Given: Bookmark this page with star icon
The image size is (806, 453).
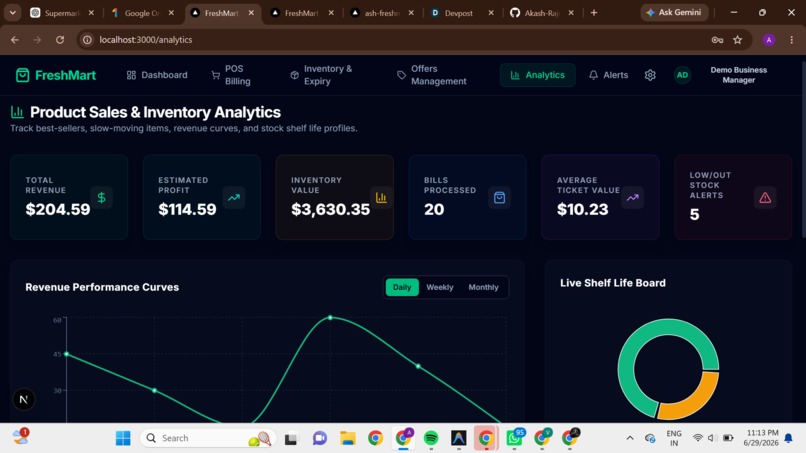Looking at the screenshot, I should point(738,40).
